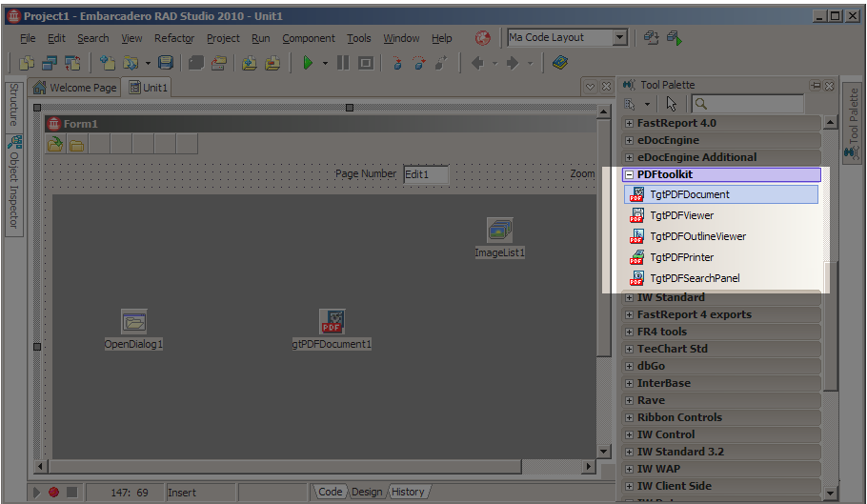
Task: Expand the dbGo category
Action: click(629, 367)
